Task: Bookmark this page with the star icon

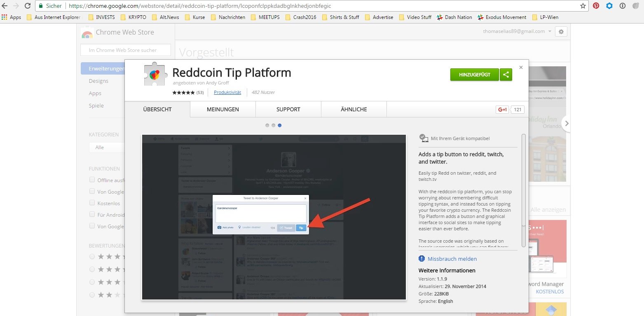Action: click(x=583, y=6)
